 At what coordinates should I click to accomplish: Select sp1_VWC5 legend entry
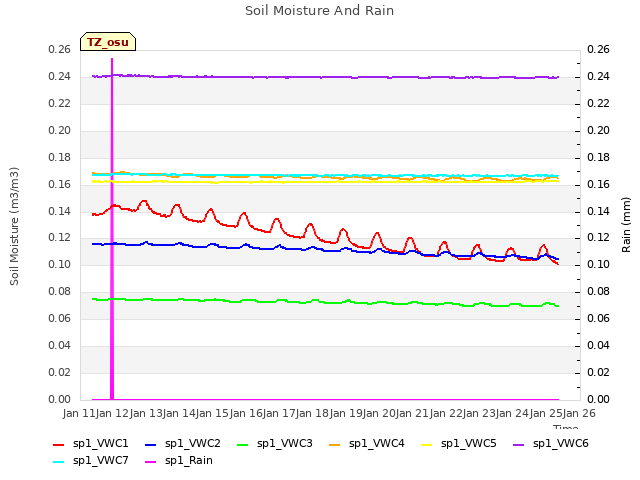[459, 444]
